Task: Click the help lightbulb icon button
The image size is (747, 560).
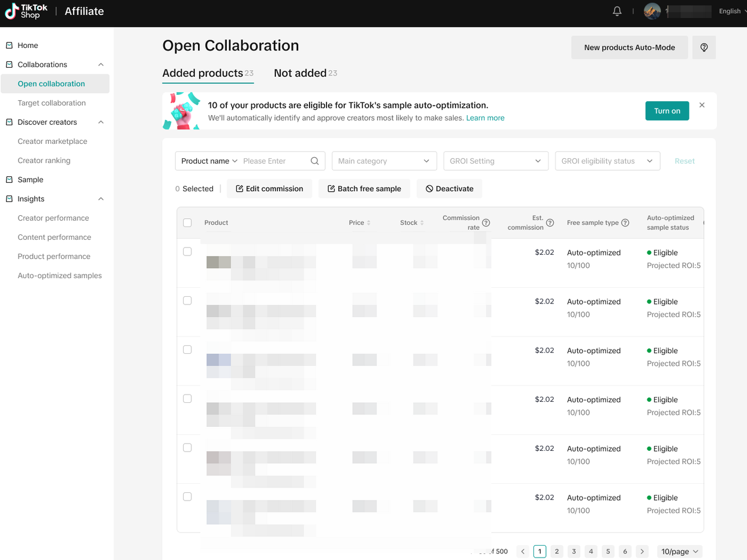Action: pyautogui.click(x=704, y=47)
